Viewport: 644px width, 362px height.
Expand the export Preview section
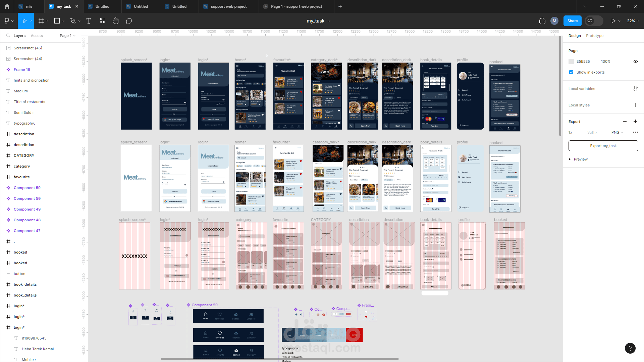coord(570,159)
